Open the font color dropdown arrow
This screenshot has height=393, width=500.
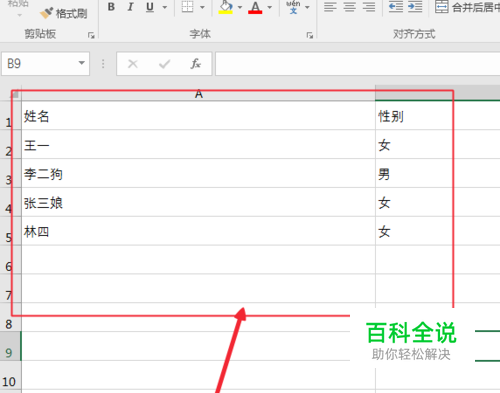[x=270, y=7]
